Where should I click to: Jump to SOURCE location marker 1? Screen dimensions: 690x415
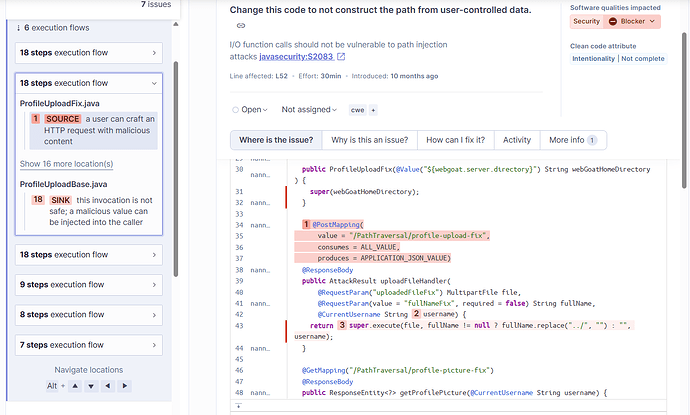36,119
